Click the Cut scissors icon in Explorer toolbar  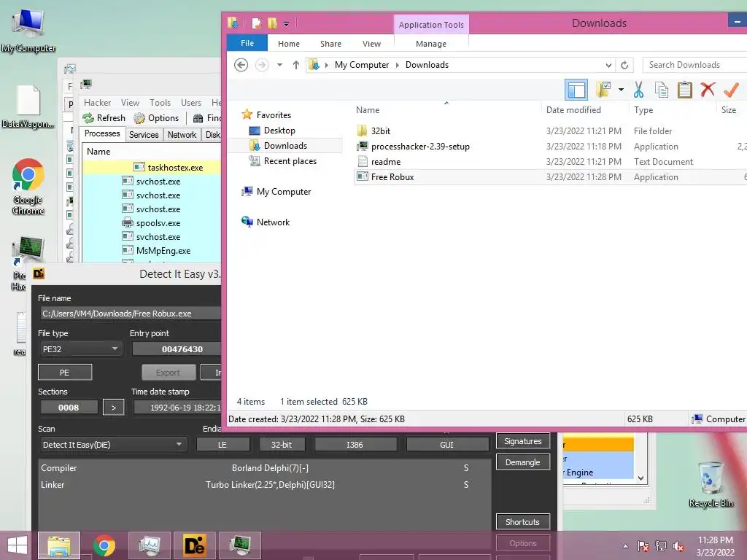click(x=638, y=90)
